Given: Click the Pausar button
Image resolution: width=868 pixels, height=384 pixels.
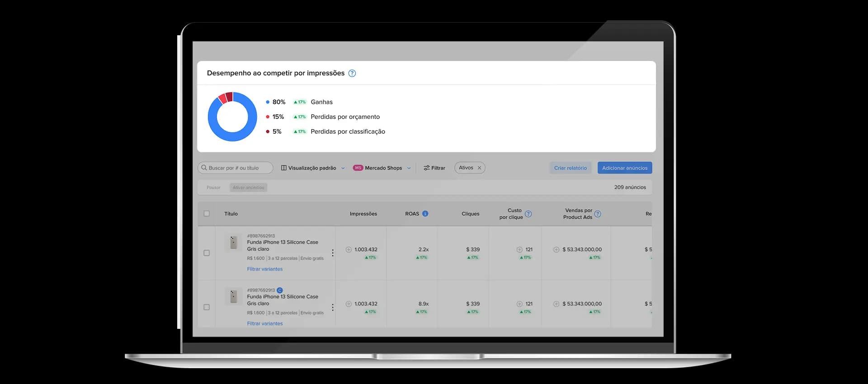Looking at the screenshot, I should tap(213, 187).
